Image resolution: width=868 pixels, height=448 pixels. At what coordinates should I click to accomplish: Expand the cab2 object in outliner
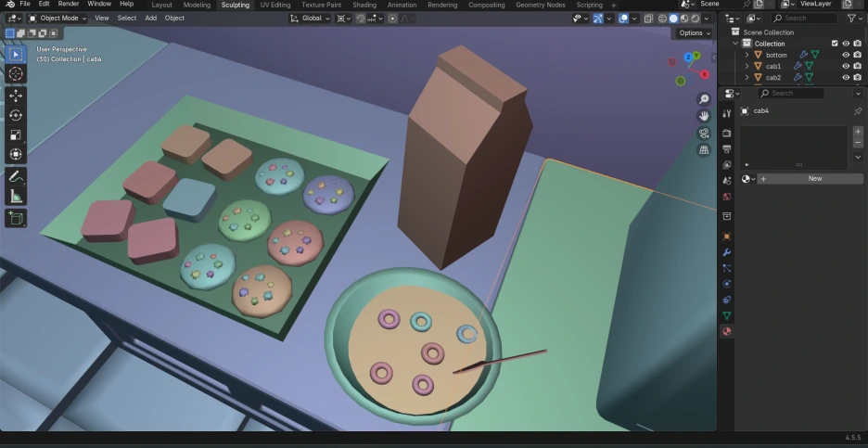pos(747,78)
